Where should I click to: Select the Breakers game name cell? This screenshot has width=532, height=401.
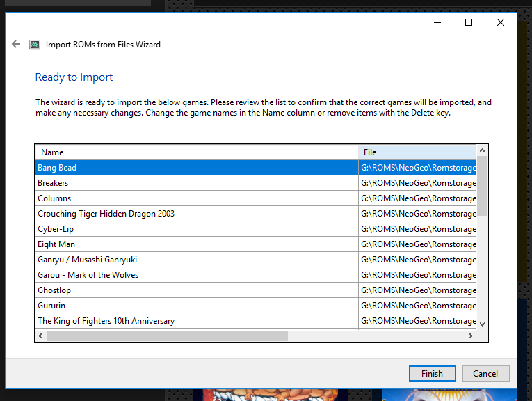coord(196,183)
